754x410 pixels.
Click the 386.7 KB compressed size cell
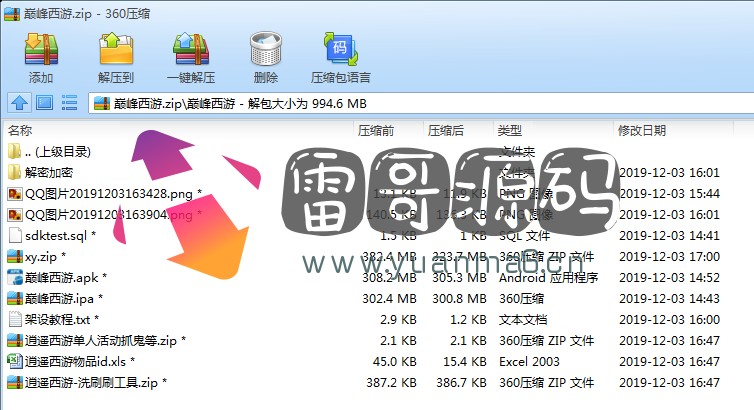461,383
